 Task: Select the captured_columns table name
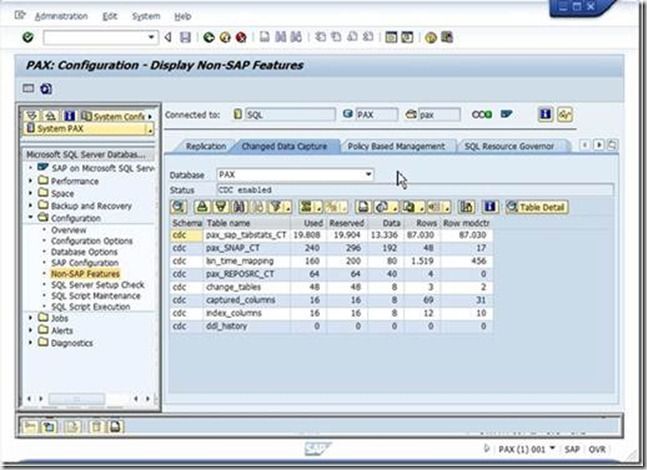(x=241, y=300)
